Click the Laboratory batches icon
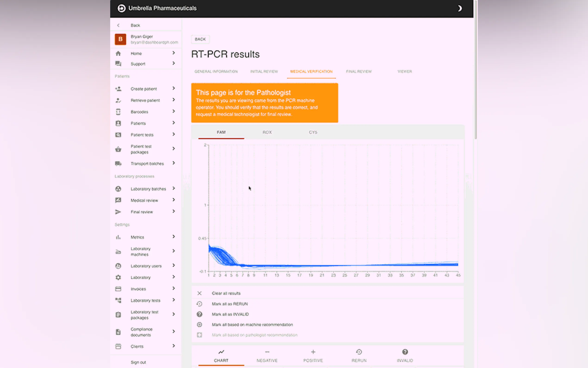The image size is (588, 368). pos(118,189)
